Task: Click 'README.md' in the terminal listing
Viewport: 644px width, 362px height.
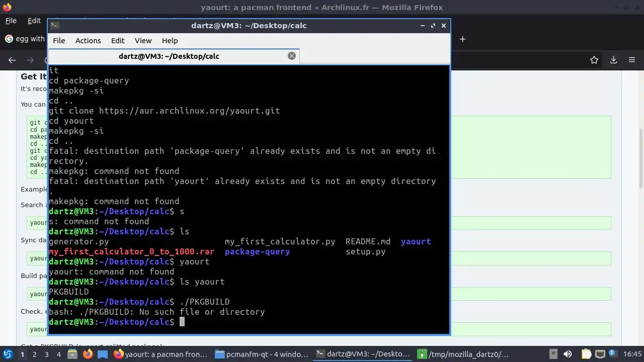Action: coord(368,241)
